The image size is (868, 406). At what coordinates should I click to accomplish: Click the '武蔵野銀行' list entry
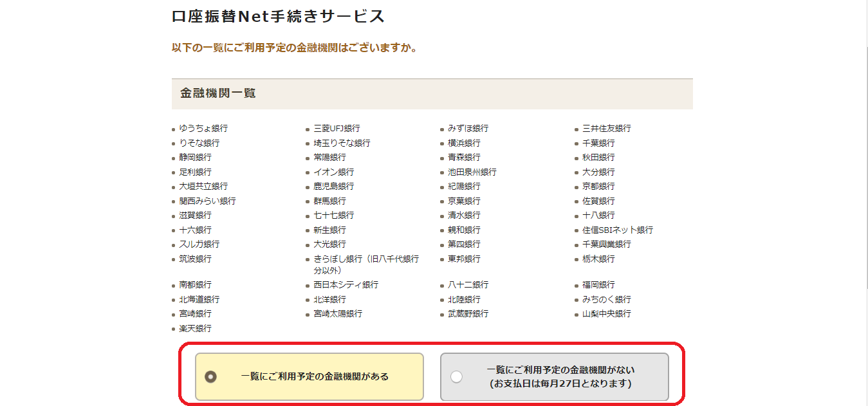pos(468,313)
